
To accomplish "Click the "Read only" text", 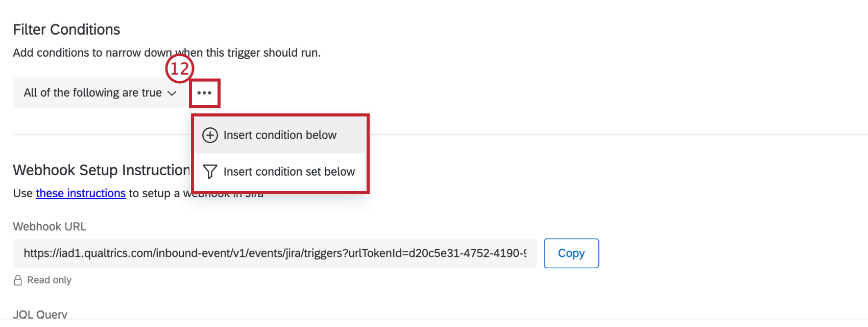I will coord(49,280).
